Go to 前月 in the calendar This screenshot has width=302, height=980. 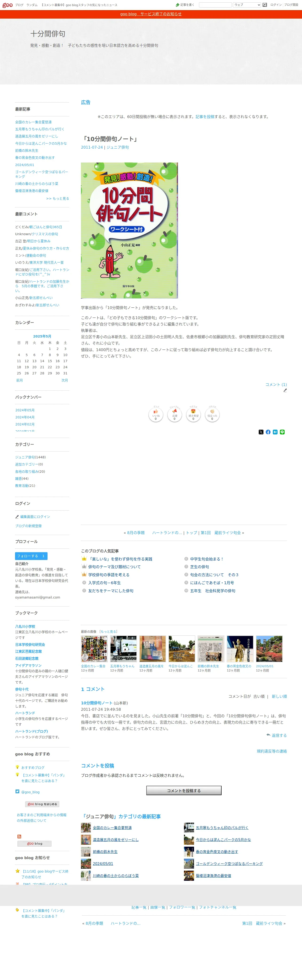(x=19, y=381)
